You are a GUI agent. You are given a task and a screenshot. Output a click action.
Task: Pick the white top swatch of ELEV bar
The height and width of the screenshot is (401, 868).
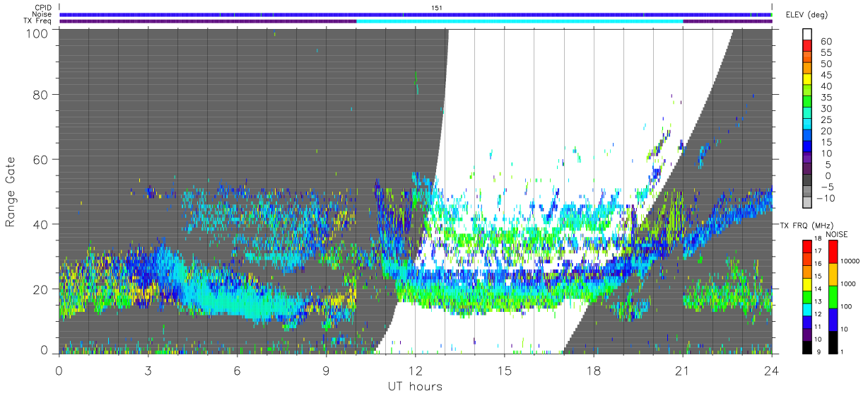(x=808, y=34)
